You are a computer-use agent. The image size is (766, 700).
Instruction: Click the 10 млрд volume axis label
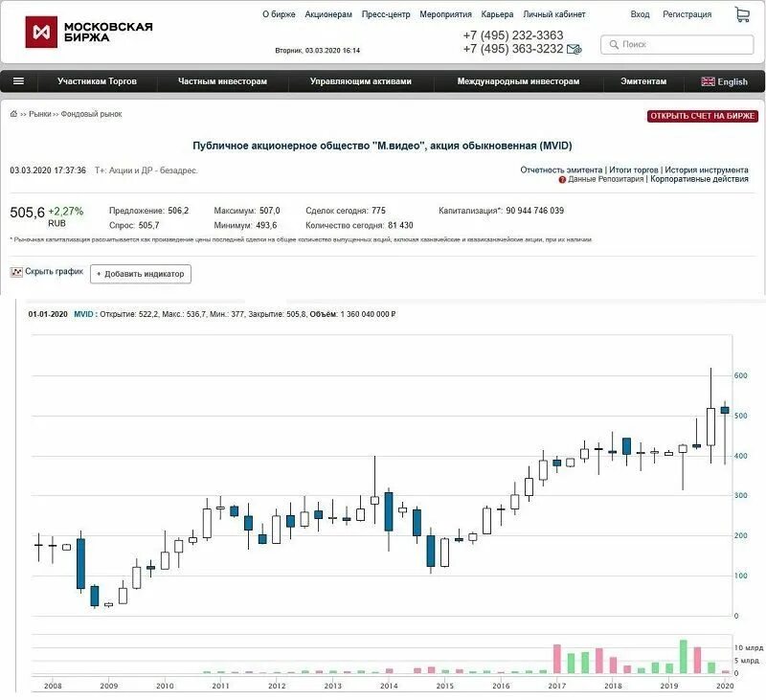749,647
